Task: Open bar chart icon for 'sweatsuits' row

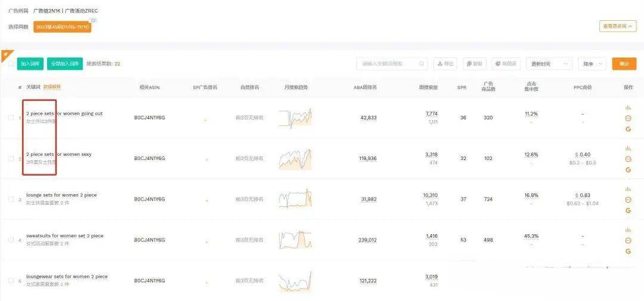Action: (628, 230)
